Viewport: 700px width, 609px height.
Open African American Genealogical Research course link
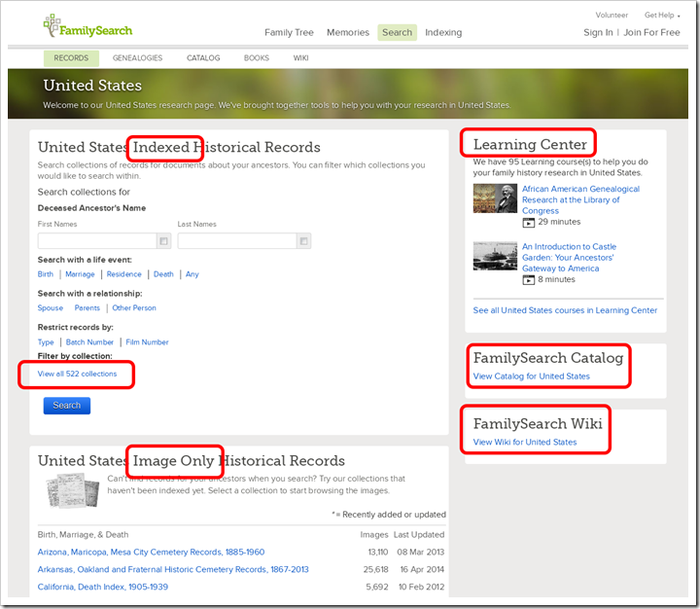pos(580,199)
